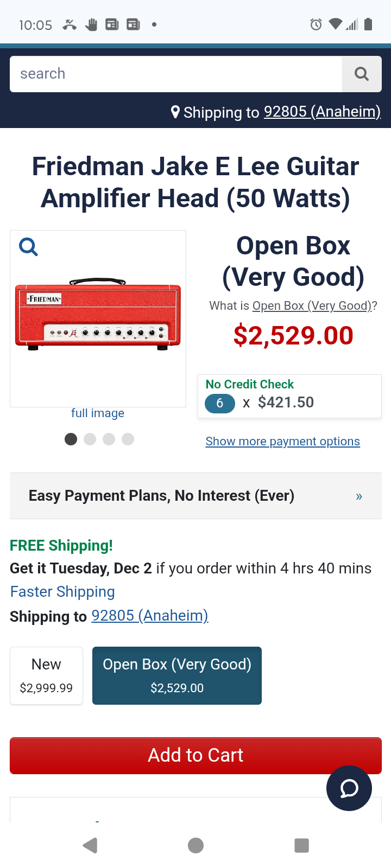Select the fourth image carousel dot
391x868 pixels.
(128, 439)
